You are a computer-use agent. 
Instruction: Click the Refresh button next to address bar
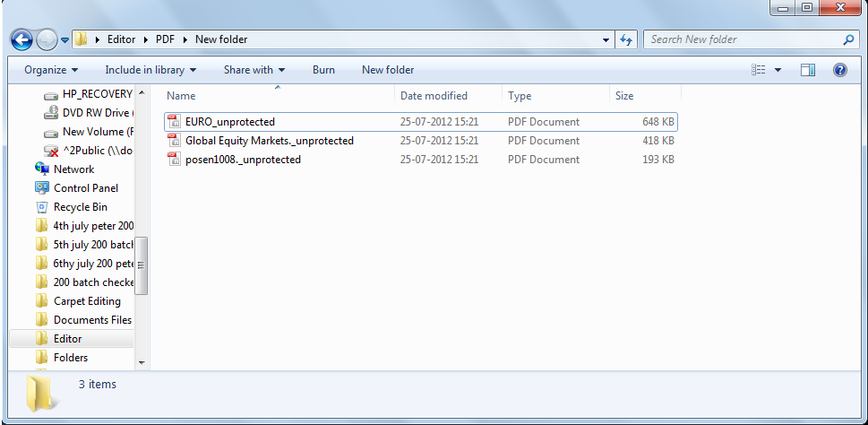click(626, 39)
